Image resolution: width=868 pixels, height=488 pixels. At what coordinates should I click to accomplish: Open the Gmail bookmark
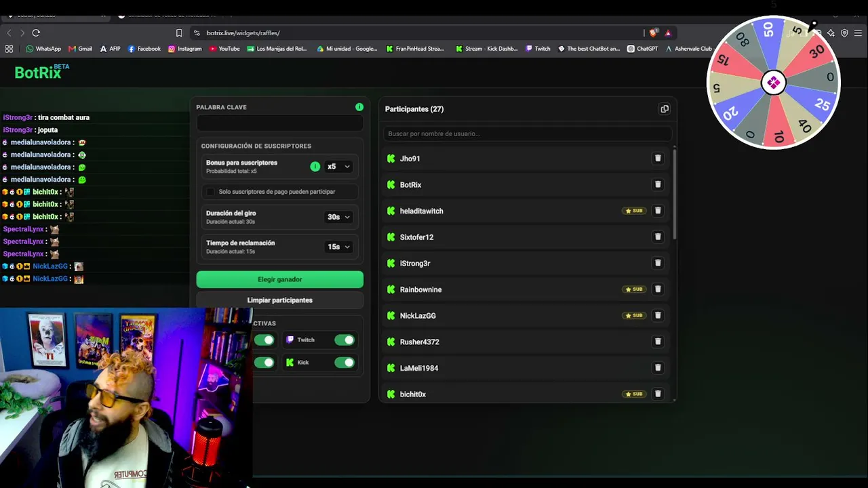point(80,49)
